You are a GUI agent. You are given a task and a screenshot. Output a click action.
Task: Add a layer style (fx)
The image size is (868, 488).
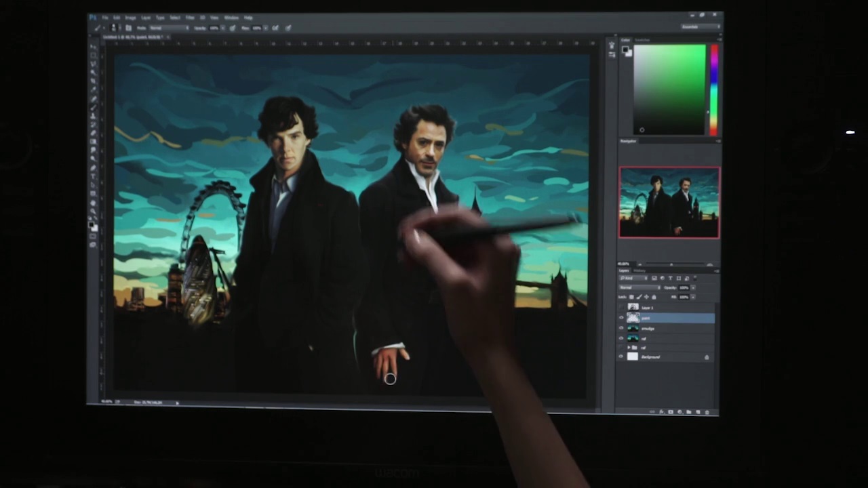662,411
